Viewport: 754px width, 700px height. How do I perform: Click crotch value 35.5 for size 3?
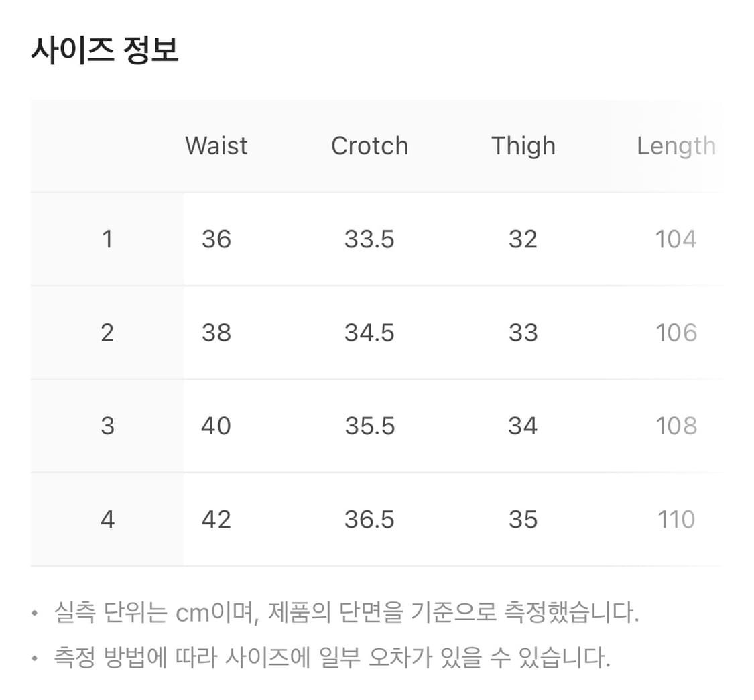[x=369, y=426]
